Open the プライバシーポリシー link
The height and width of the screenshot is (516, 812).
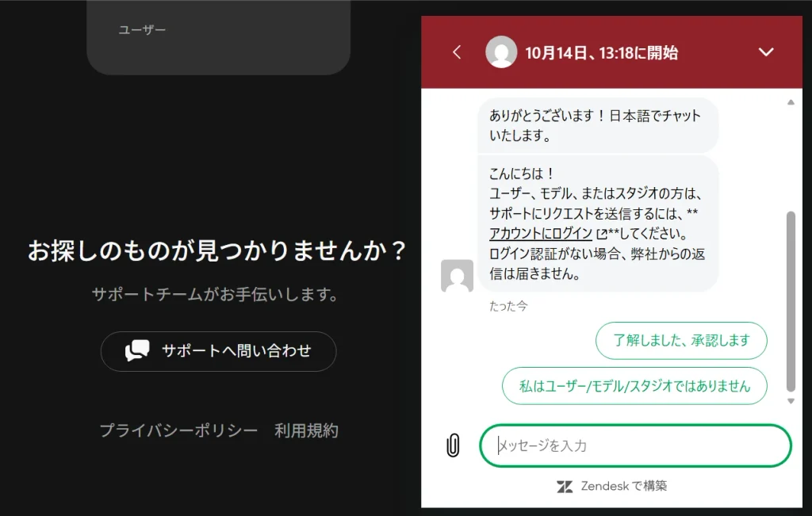pyautogui.click(x=178, y=430)
